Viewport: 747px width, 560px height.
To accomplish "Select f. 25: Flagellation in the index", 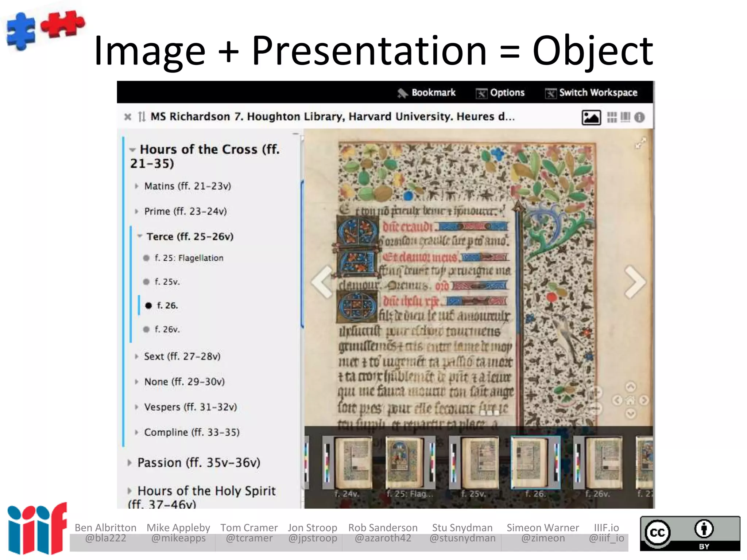I will 189,258.
